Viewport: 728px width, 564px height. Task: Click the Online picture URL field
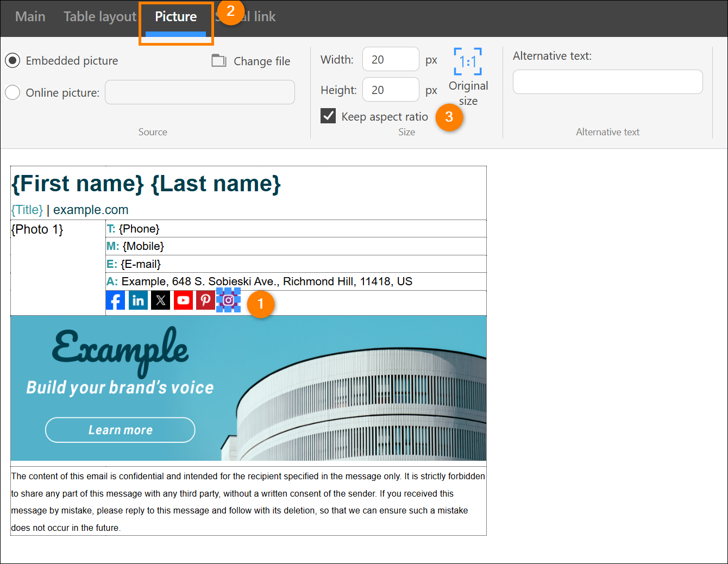click(200, 92)
